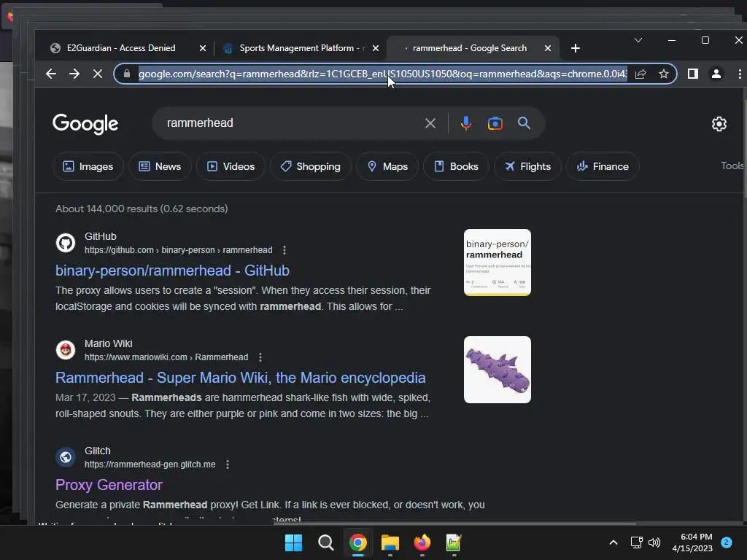This screenshot has width=747, height=560.
Task: Open File Explorer from the taskbar
Action: tap(390, 542)
